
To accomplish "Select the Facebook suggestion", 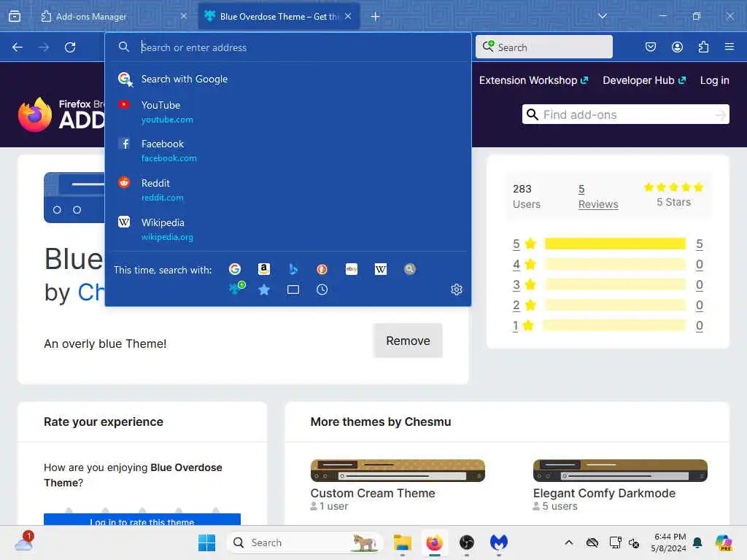I will 288,150.
